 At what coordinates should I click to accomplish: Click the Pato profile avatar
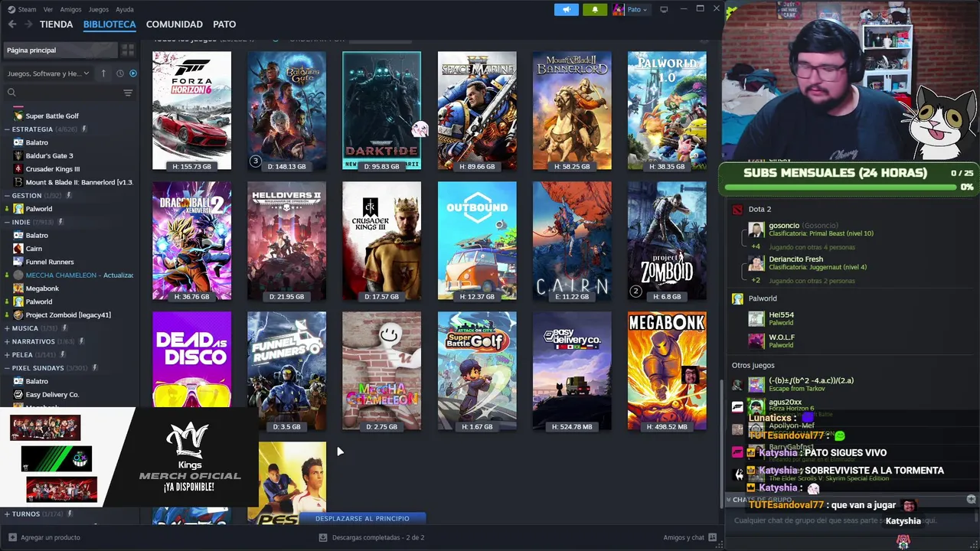[x=619, y=9]
